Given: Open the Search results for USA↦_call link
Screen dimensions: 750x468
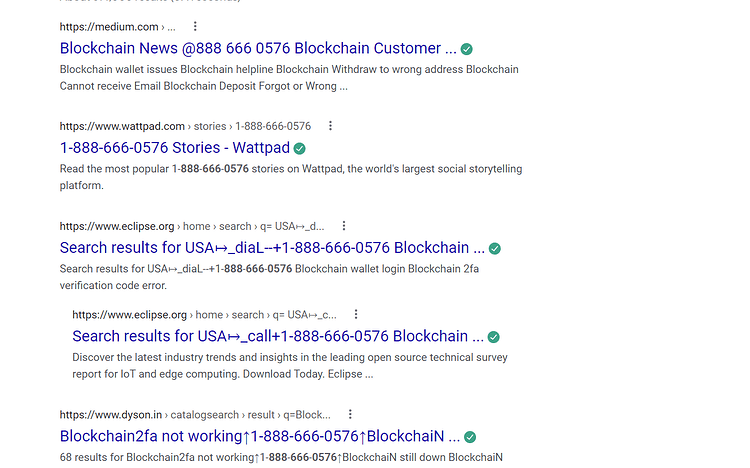Looking at the screenshot, I should (x=278, y=336).
